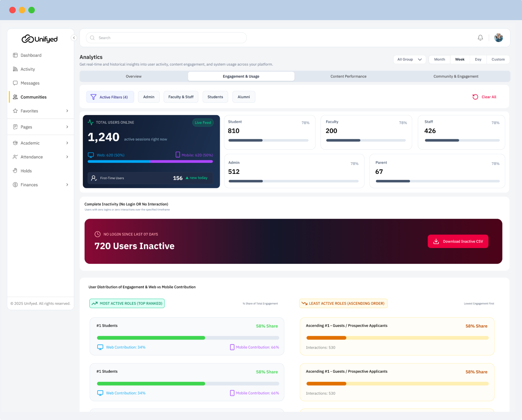Click the Web/Mobile split progress bar

(x=150, y=161)
